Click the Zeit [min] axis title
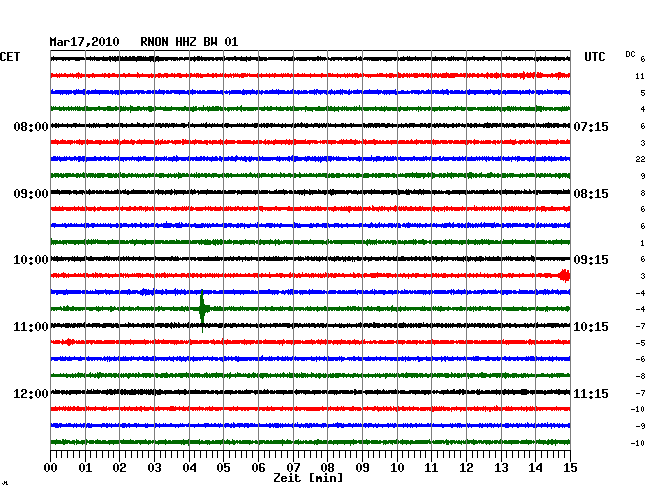The height and width of the screenshot is (494, 650). tap(308, 478)
